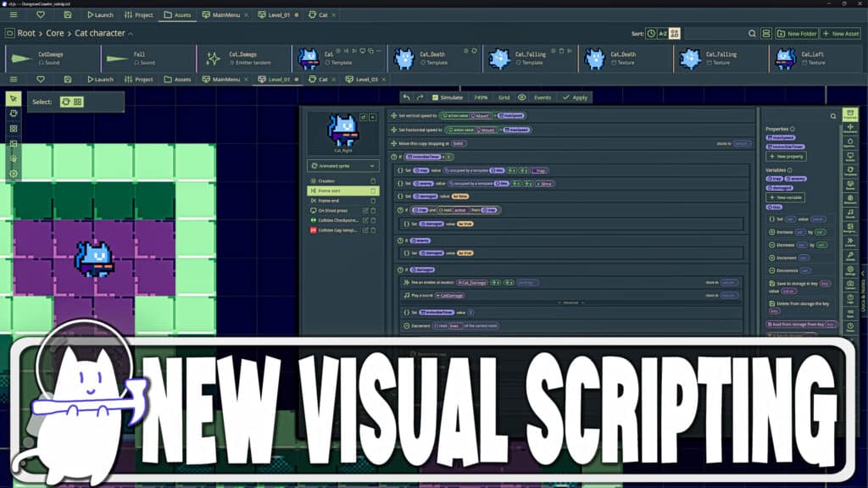Open the CatDamage sound asset
Viewport: 868px width, 488px height.
pyautogui.click(x=53, y=58)
